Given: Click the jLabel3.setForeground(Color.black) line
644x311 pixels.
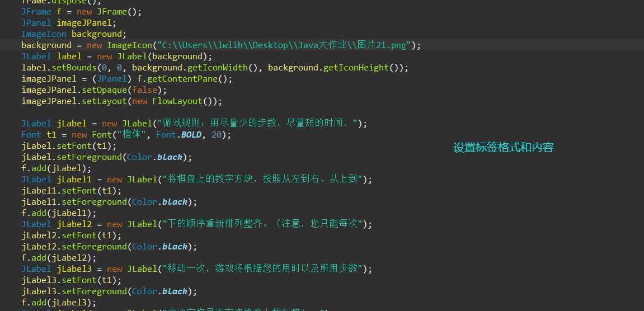Looking at the screenshot, I should pos(109,291).
